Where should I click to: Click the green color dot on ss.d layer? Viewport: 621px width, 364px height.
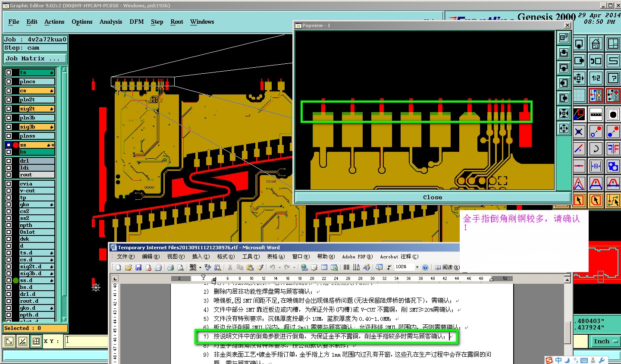click(x=16, y=280)
